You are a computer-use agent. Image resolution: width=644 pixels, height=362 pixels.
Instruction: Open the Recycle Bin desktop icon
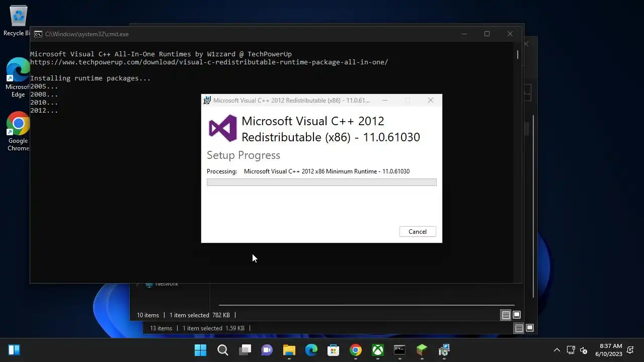pyautogui.click(x=18, y=21)
